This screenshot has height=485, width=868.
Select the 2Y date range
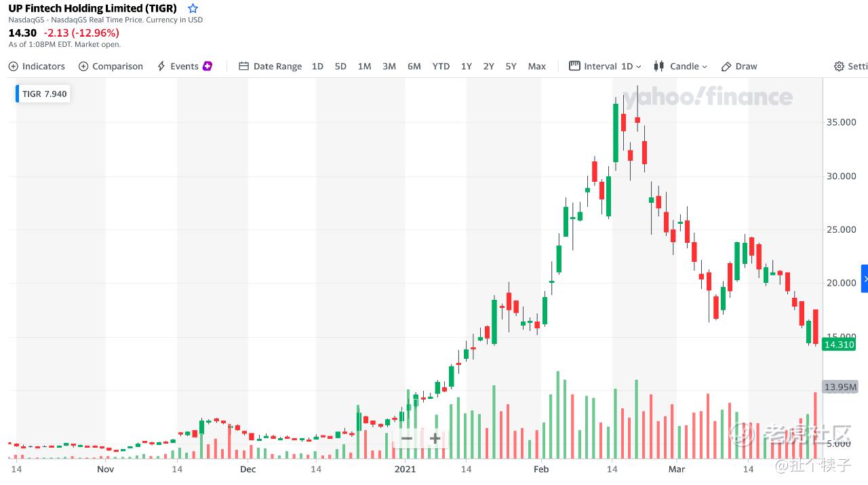[489, 66]
